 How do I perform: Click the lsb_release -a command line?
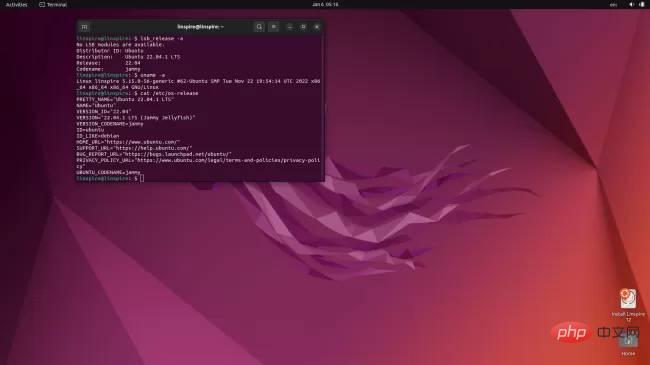coord(130,39)
